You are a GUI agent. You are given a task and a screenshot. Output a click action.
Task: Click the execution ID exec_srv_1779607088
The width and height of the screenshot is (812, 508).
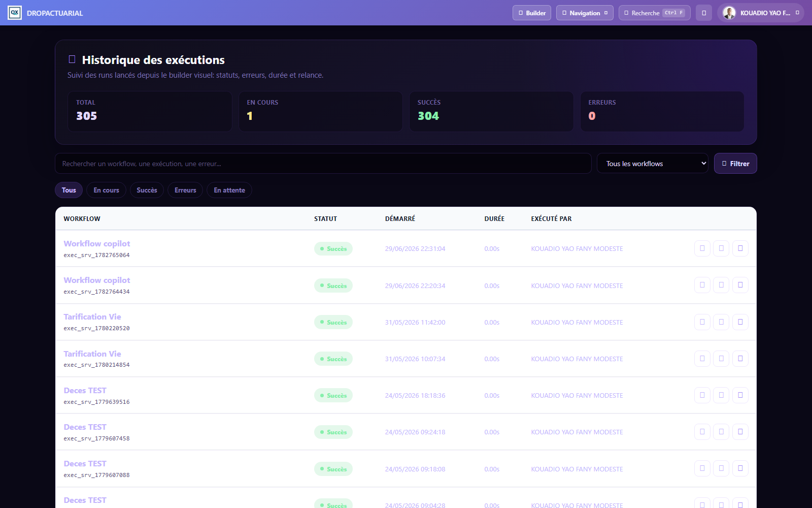[x=96, y=475]
